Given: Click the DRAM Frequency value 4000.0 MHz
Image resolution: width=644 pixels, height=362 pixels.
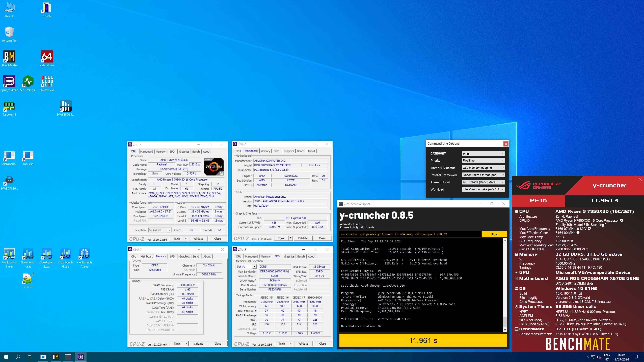Looking at the screenshot, I should click(x=187, y=285).
